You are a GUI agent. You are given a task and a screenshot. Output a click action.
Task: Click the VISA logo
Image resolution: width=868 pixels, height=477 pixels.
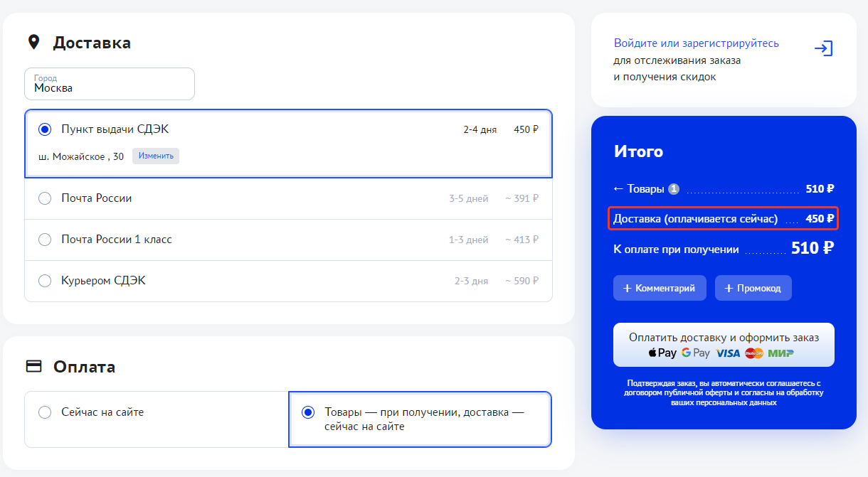(728, 353)
